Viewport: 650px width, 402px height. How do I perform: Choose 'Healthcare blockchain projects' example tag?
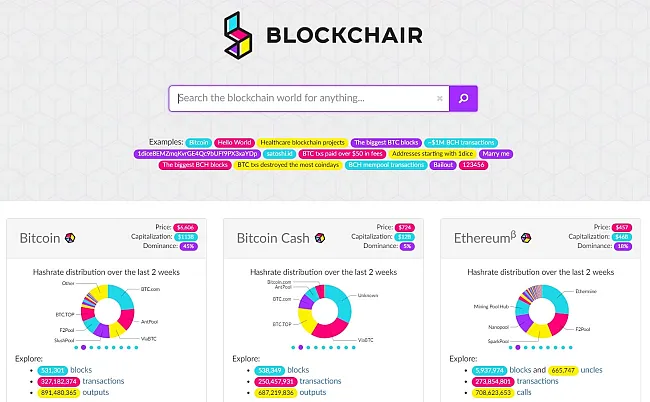coord(302,143)
